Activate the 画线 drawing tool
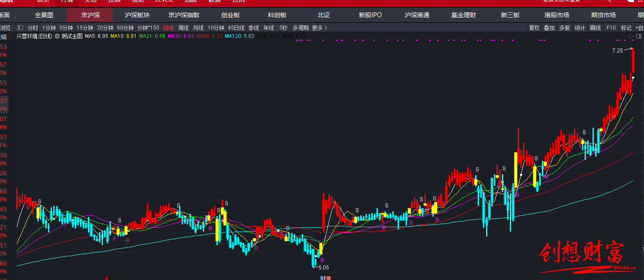The height and width of the screenshot is (280, 644). (595, 28)
